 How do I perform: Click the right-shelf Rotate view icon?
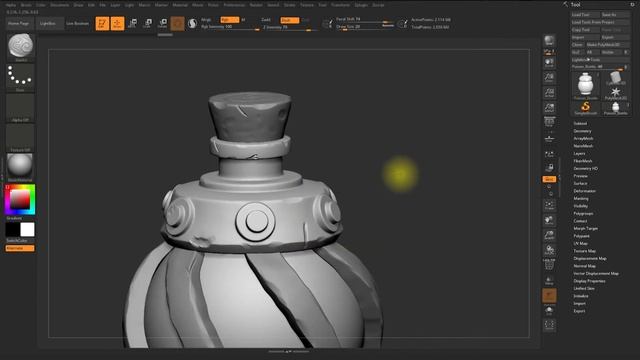549,250
